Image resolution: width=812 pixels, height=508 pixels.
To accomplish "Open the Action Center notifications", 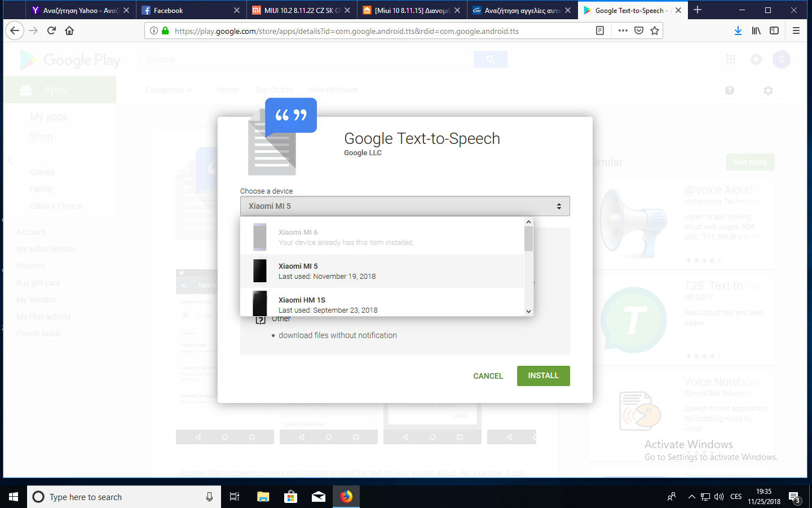I will coord(795,497).
